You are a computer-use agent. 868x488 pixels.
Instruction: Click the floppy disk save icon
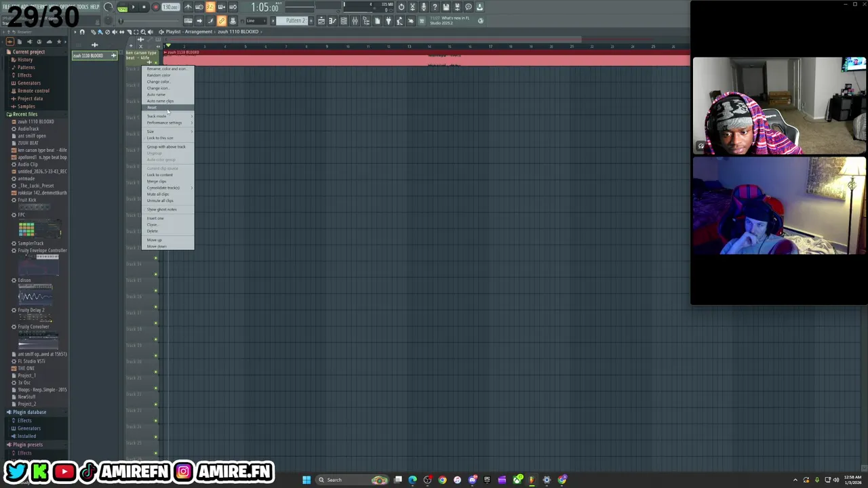coord(446,7)
